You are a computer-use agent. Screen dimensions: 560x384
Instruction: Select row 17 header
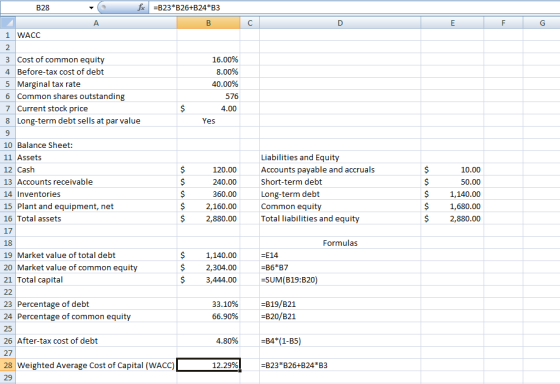pyautogui.click(x=8, y=231)
